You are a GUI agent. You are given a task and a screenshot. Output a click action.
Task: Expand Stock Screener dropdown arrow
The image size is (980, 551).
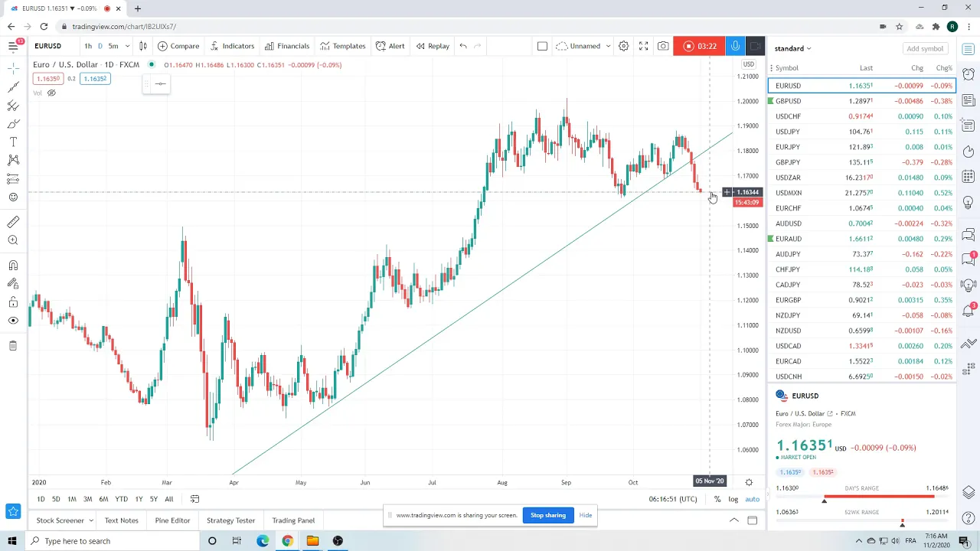point(90,520)
